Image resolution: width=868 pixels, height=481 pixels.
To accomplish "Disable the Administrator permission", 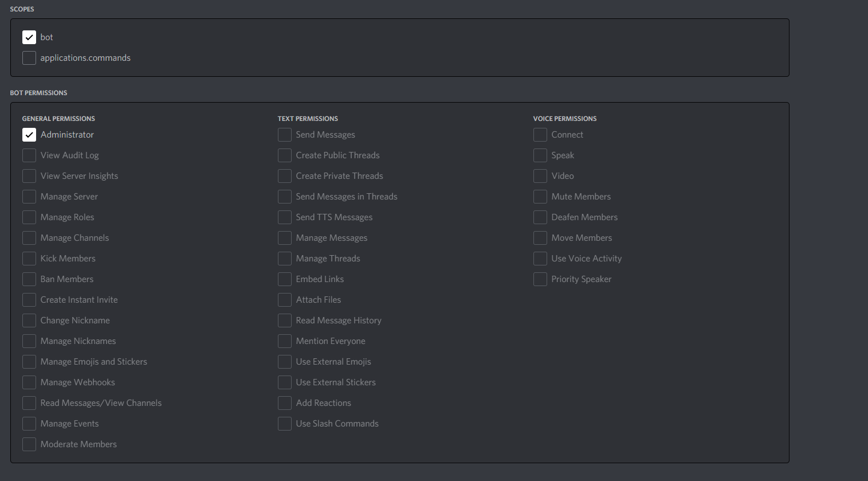I will 29,134.
